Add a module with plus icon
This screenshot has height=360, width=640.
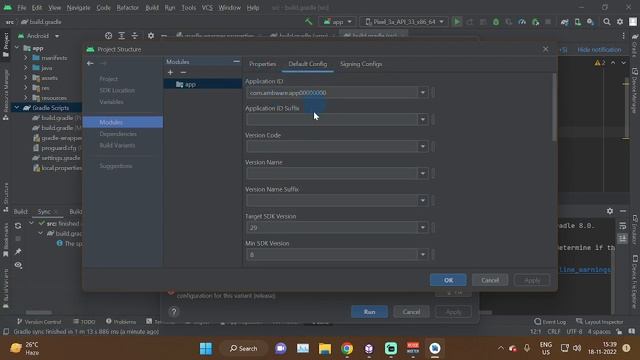pyautogui.click(x=170, y=72)
